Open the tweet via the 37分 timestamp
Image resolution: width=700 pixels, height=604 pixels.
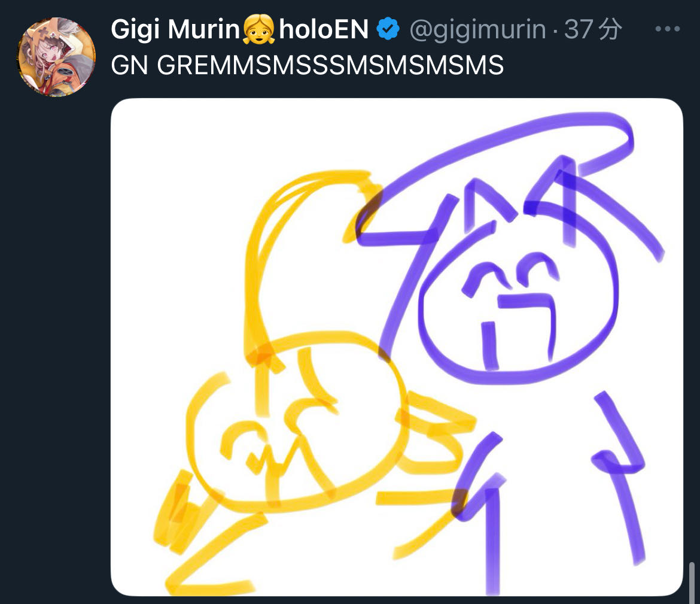593,29
